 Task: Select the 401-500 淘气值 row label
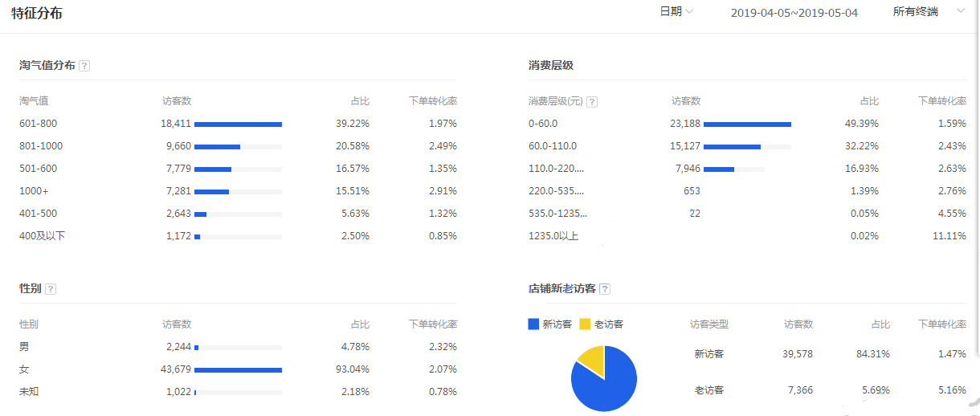point(39,214)
